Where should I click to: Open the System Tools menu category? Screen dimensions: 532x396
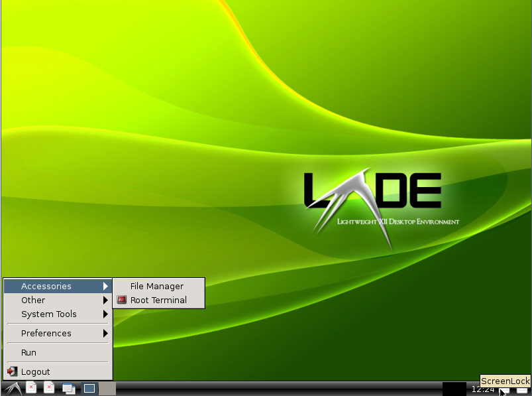(x=58, y=314)
